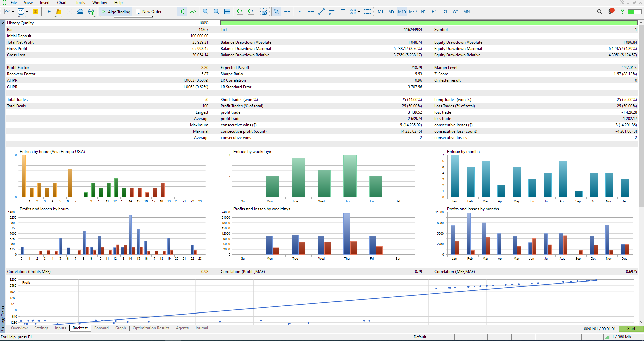Image resolution: width=644 pixels, height=341 pixels.
Task: Open the gold dollar symbols icon
Action: pyautogui.click(x=35, y=12)
